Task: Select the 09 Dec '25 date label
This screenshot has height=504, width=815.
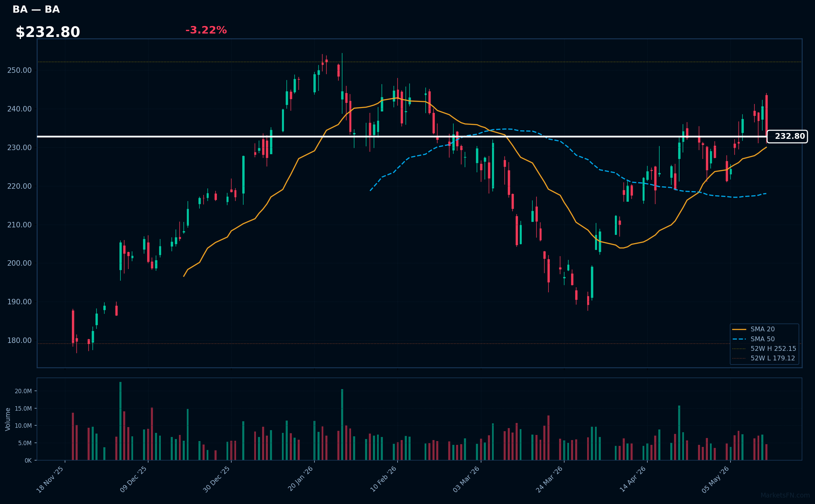Action: 133,479
